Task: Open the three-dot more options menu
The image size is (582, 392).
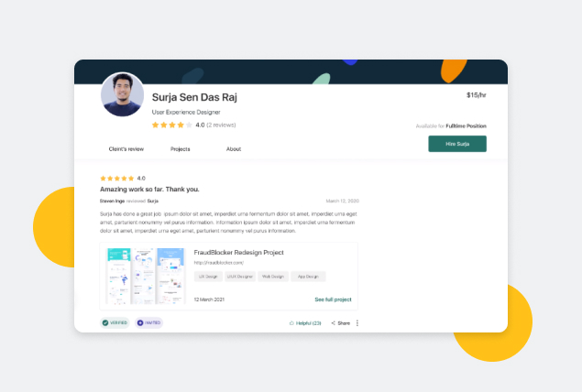Action: 357,323
